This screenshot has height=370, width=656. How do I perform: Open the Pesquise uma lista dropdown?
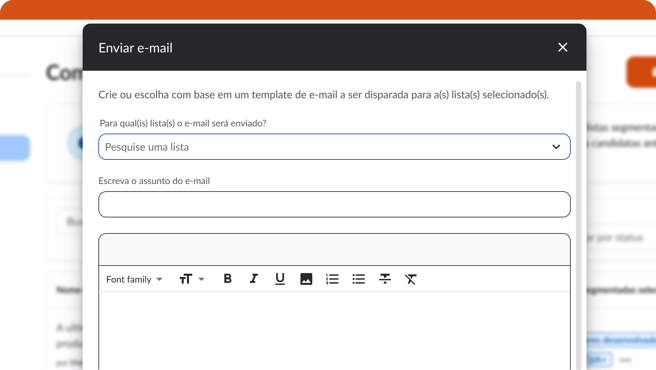[334, 146]
